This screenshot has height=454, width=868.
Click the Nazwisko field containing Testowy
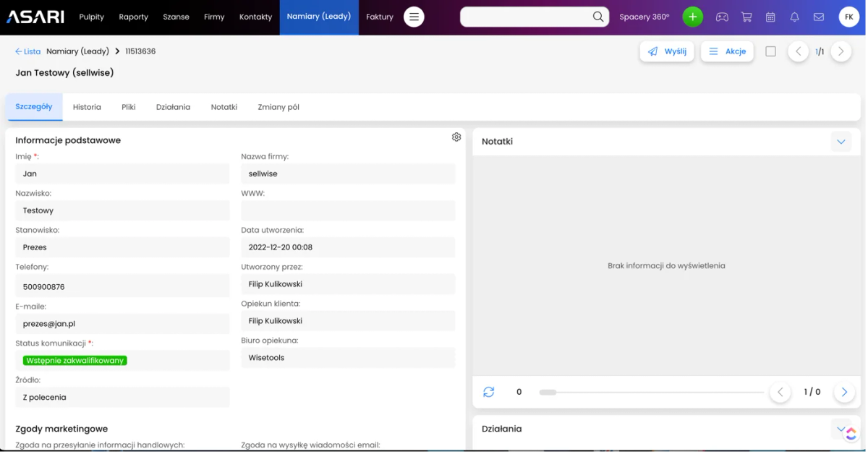(x=122, y=210)
